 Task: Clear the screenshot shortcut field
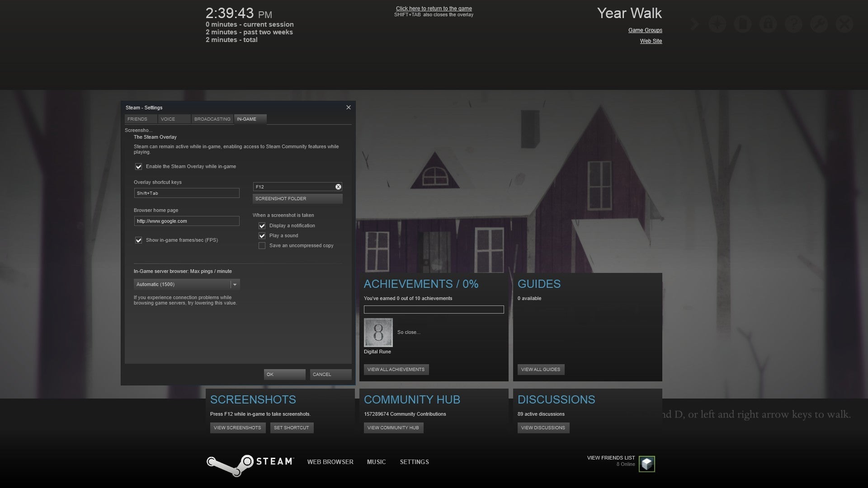tap(338, 187)
